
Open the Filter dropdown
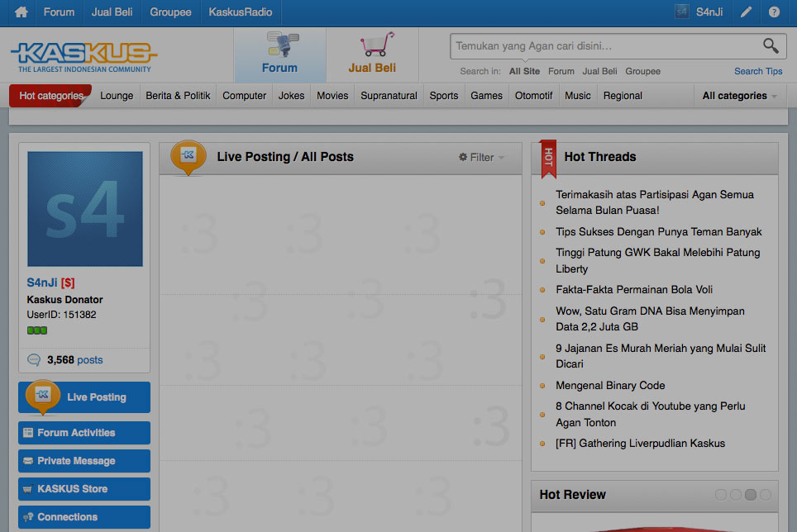pyautogui.click(x=481, y=157)
